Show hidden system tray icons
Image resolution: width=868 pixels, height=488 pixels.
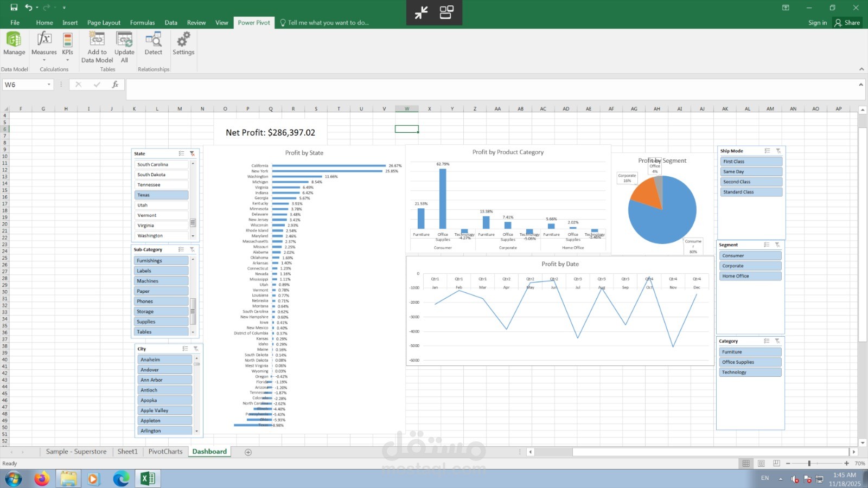tap(781, 479)
